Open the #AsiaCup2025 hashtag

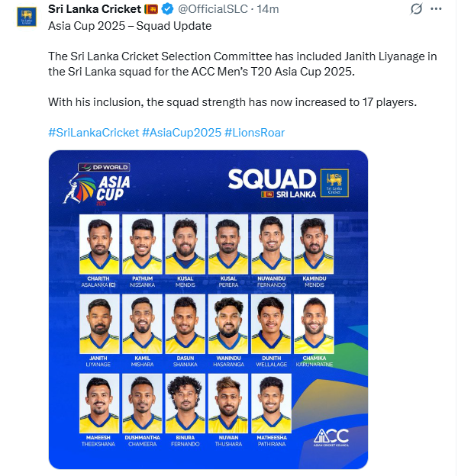pos(182,133)
